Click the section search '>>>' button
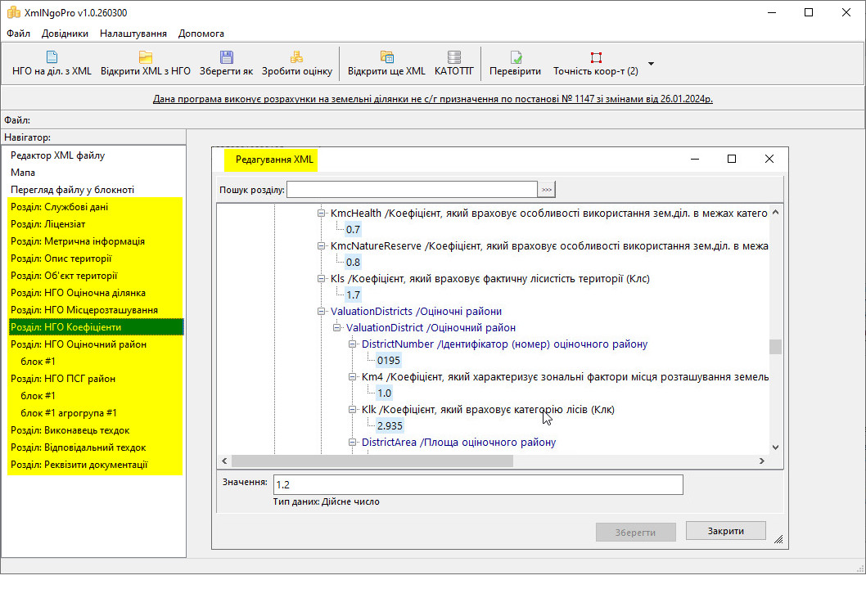Viewport: 866px width, 616px height. tap(546, 190)
